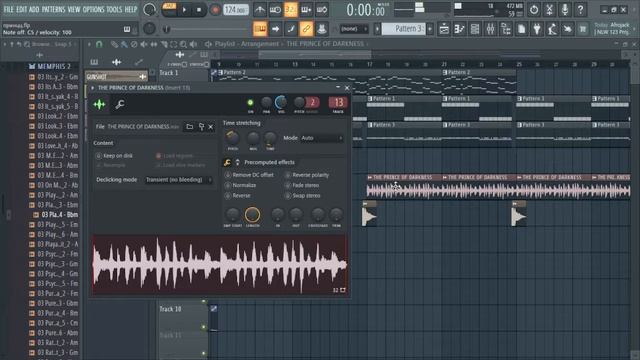Select the playlist zoom tool
The height and width of the screenshot is (360, 640).
point(183,44)
